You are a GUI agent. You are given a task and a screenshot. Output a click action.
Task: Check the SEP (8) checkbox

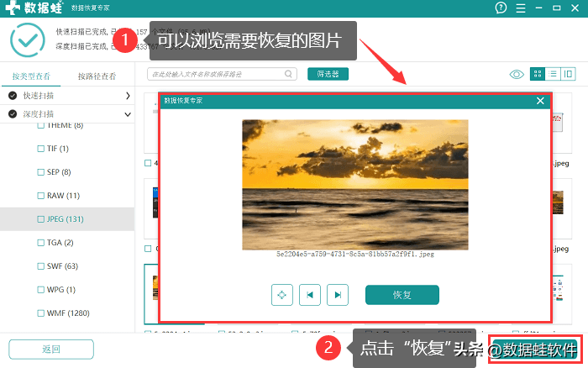41,172
